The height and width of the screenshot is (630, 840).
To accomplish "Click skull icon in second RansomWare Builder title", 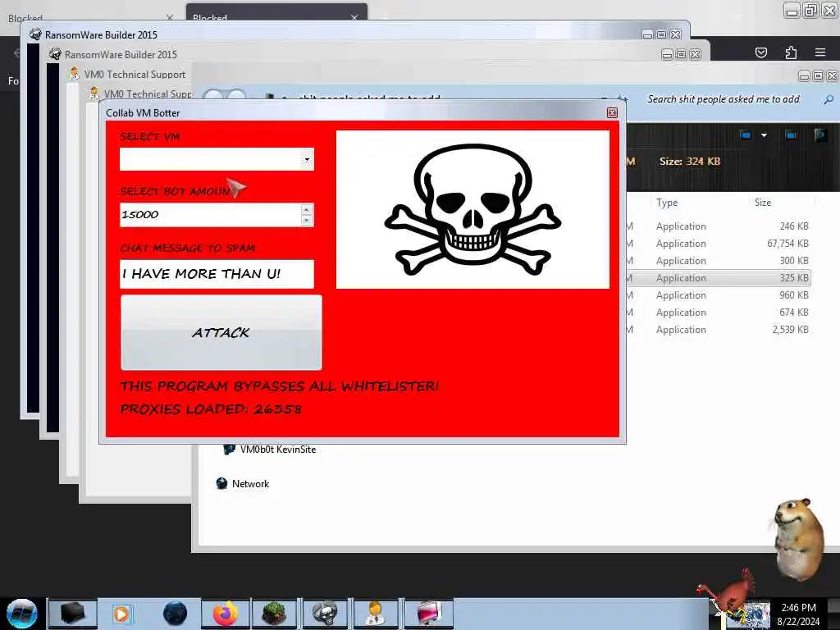I will tap(55, 54).
